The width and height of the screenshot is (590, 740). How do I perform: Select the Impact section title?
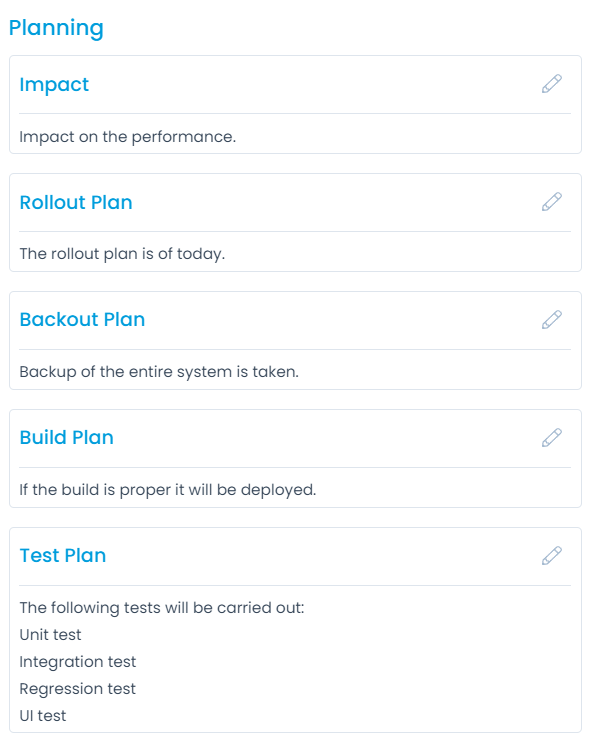click(x=54, y=85)
